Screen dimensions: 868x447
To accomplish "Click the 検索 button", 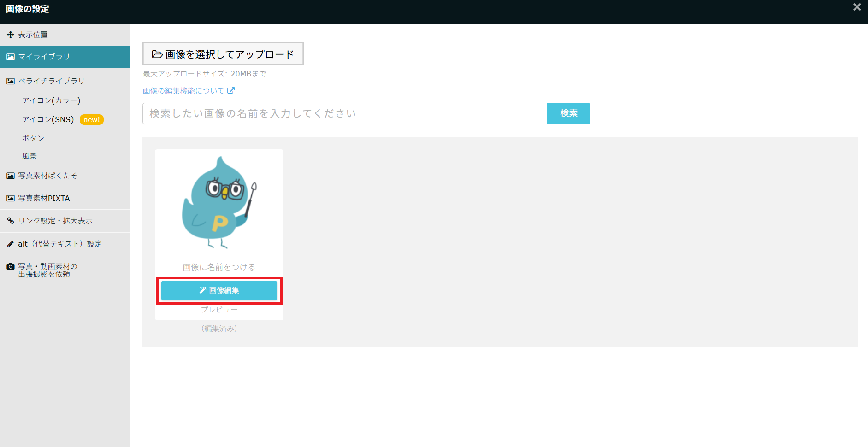I will [569, 113].
